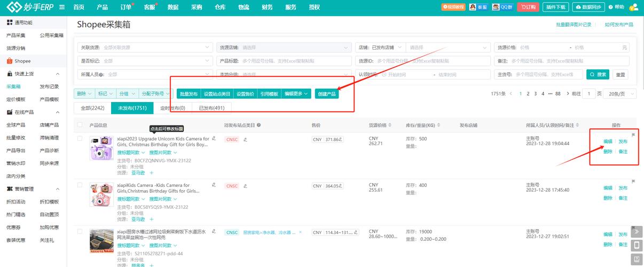The height and width of the screenshot is (267, 644).
Task: Click 编辑 for the Unicorn Kids Camera row
Action: tap(608, 142)
